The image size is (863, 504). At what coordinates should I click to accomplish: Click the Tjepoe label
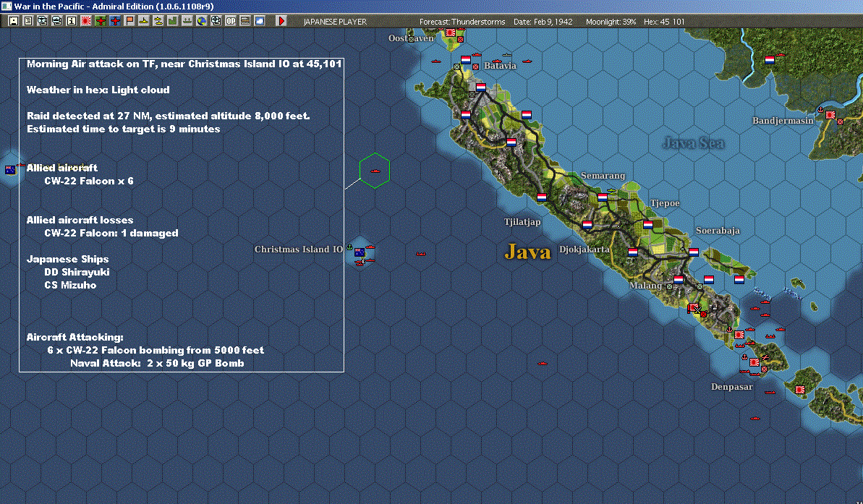665,203
